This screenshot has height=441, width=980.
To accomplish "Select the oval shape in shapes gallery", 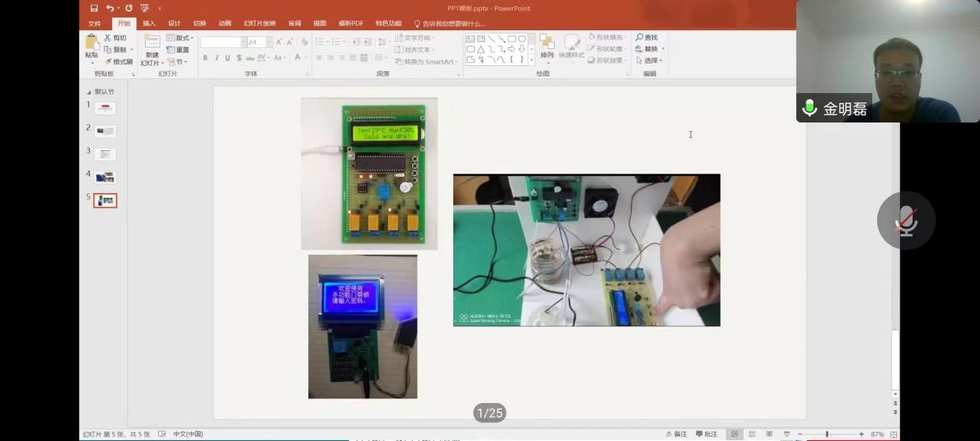I will click(522, 39).
